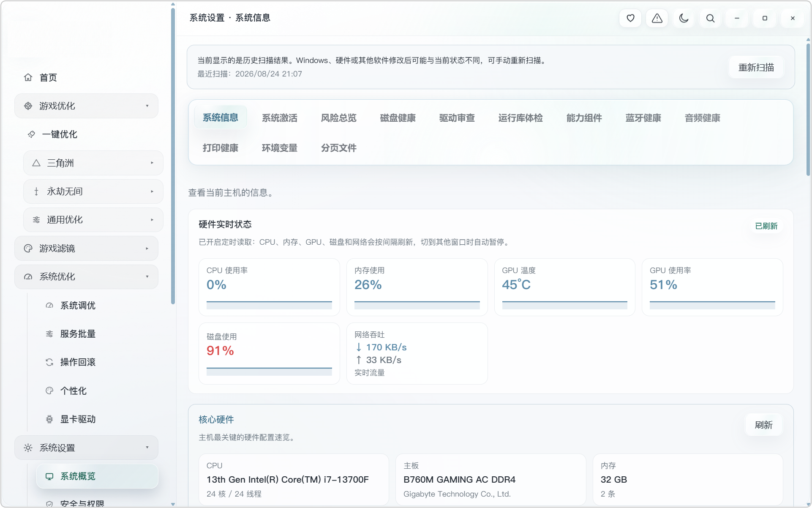Click the CPU 使用率 progress bar
The image size is (812, 508).
[269, 305]
